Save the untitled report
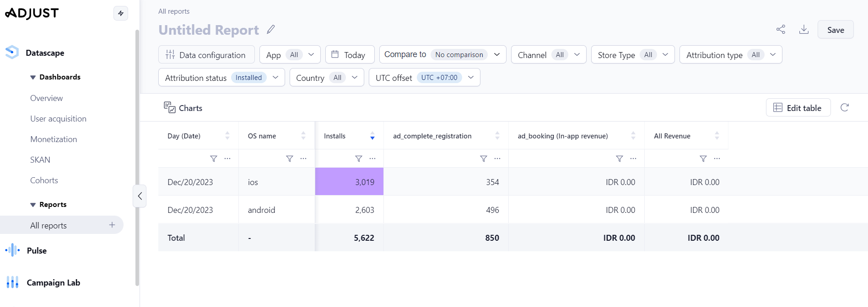Image resolution: width=868 pixels, height=307 pixels. tap(835, 30)
